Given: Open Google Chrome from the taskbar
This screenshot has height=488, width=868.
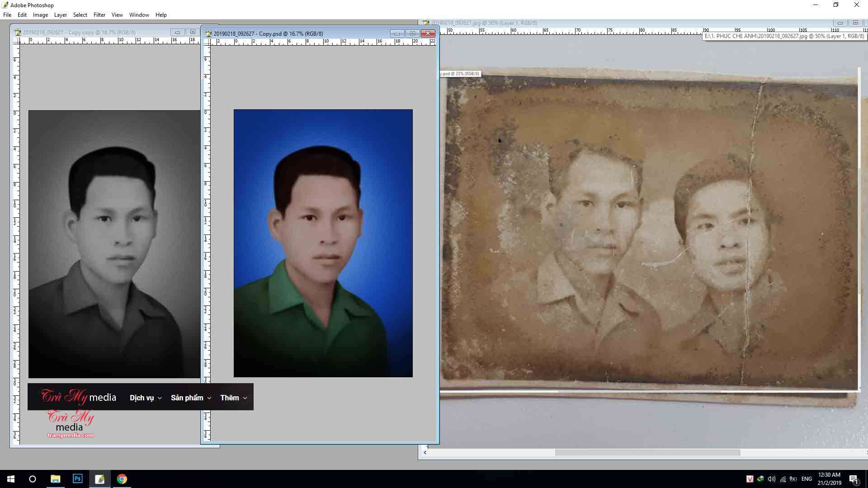Looking at the screenshot, I should [x=122, y=479].
